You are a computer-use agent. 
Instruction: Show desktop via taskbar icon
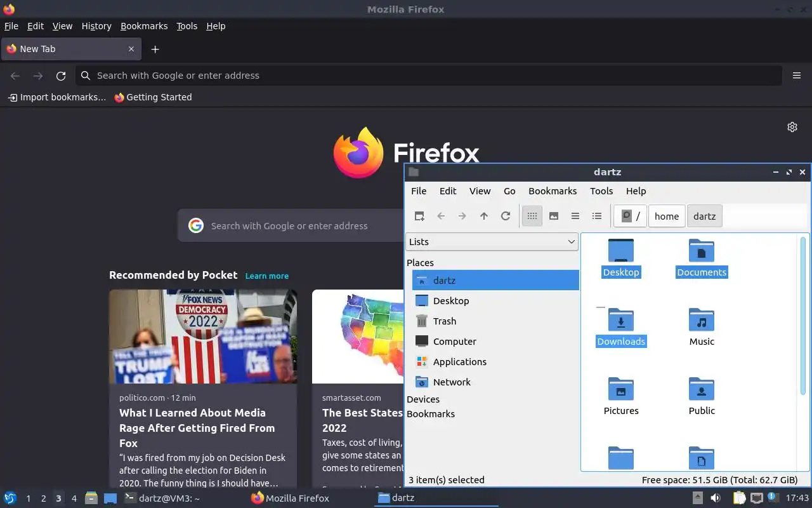pos(110,498)
